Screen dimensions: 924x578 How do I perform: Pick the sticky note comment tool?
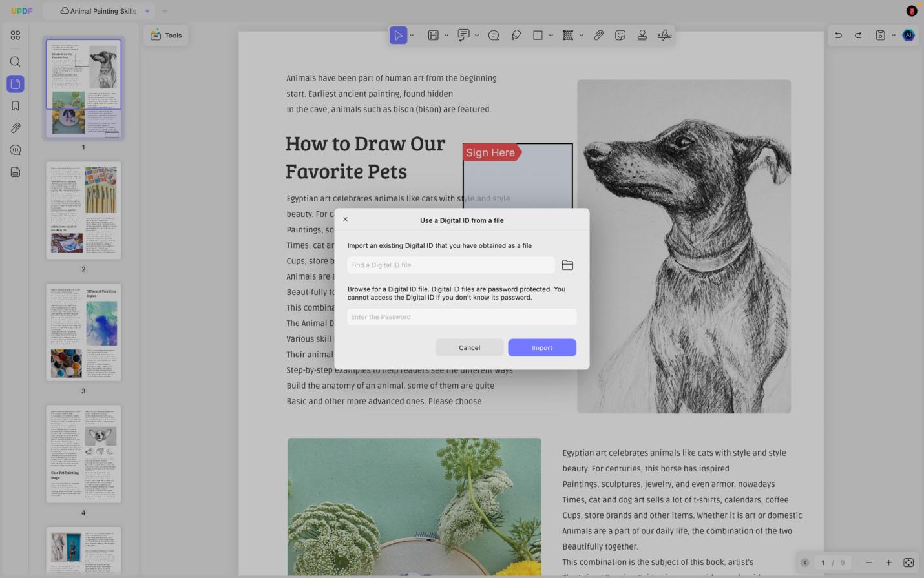tap(494, 36)
